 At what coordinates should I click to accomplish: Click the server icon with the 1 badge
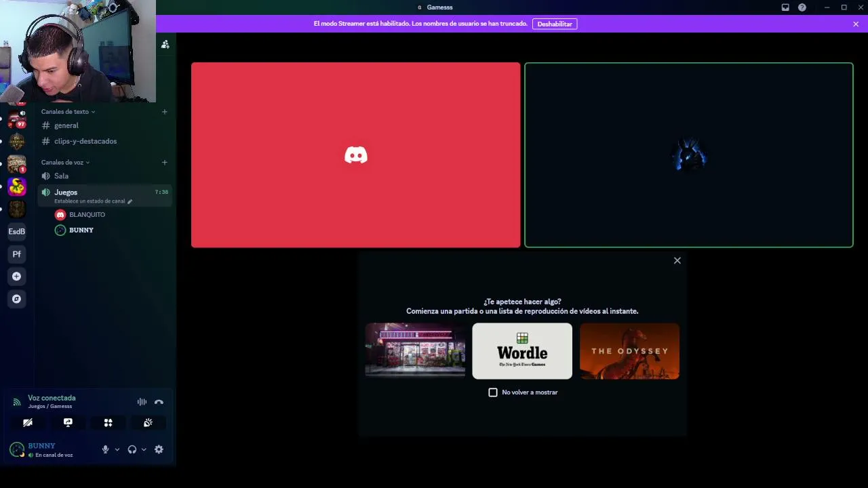click(17, 164)
